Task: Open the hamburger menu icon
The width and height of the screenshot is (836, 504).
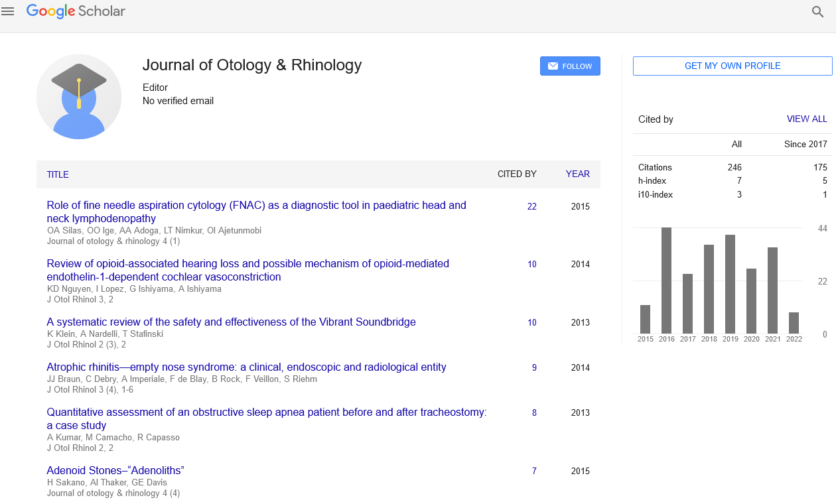Action: (8, 11)
